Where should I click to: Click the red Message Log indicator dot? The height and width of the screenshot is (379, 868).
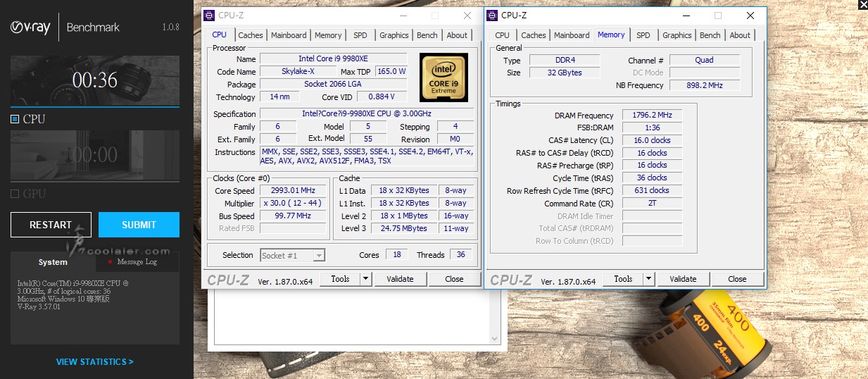pyautogui.click(x=110, y=261)
